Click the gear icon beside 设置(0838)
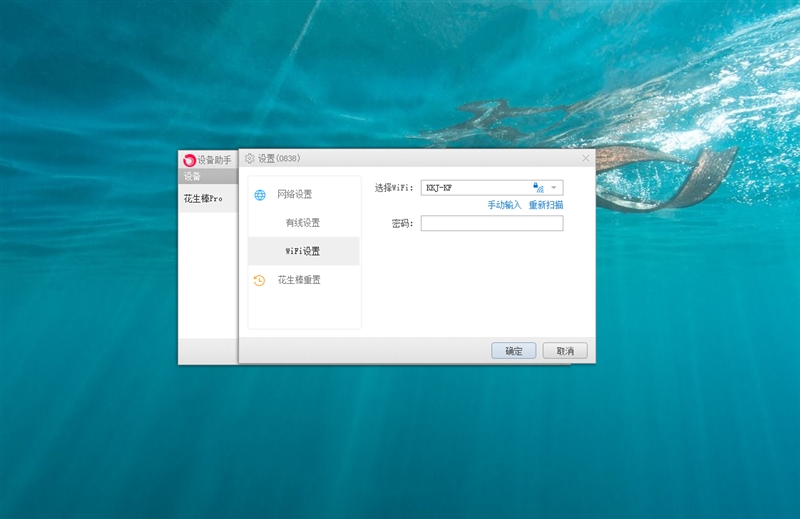The width and height of the screenshot is (800, 519). 250,158
